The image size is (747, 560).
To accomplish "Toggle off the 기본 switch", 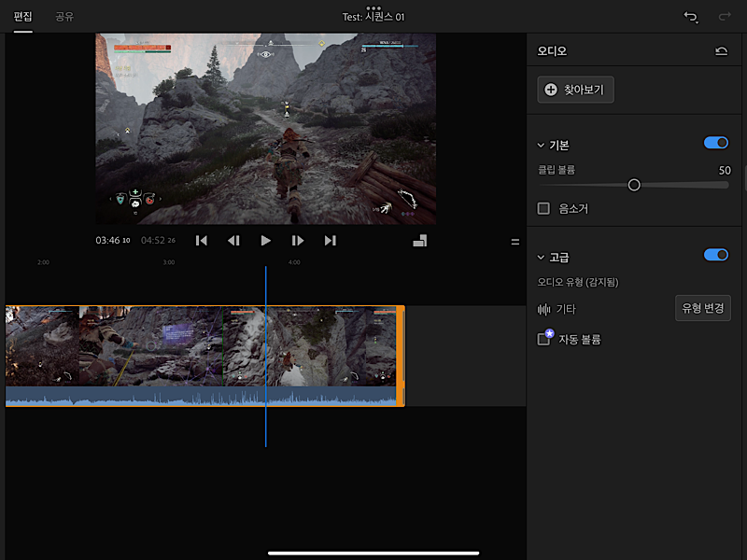I will point(716,143).
